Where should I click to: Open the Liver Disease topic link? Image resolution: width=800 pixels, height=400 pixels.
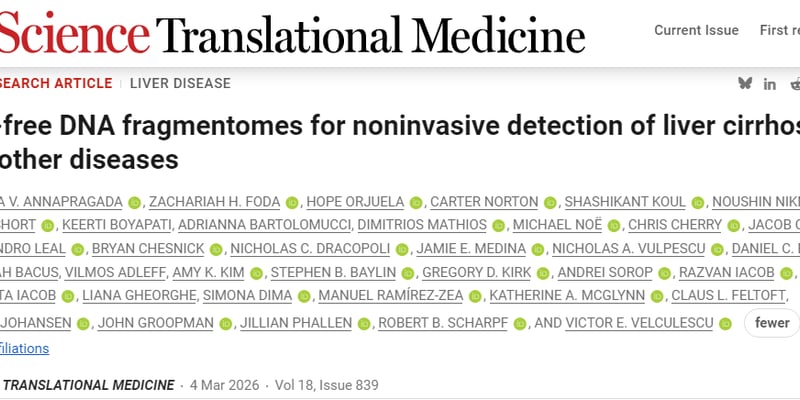coord(180,84)
